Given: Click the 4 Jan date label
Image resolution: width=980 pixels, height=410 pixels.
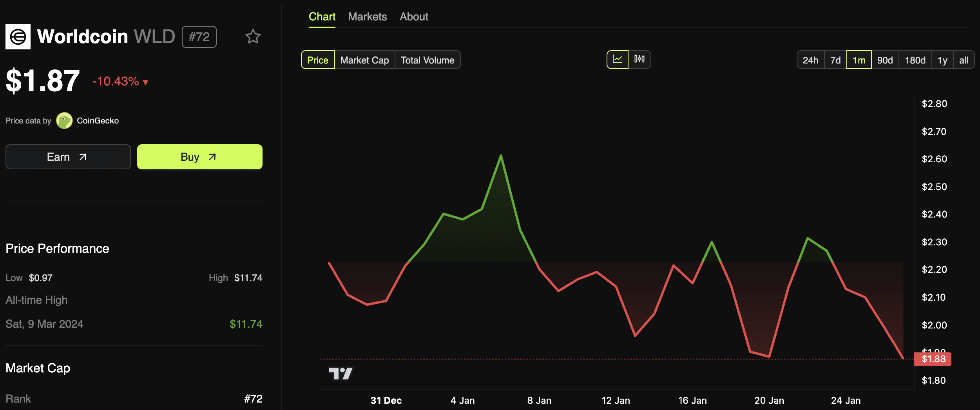Looking at the screenshot, I should pos(462,400).
